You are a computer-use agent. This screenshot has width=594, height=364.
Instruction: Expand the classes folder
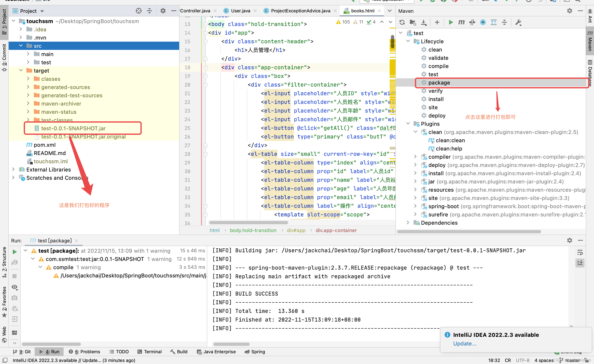coord(28,79)
